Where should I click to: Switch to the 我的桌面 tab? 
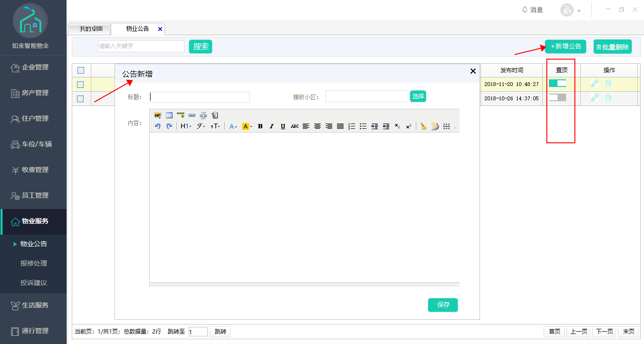(90, 29)
